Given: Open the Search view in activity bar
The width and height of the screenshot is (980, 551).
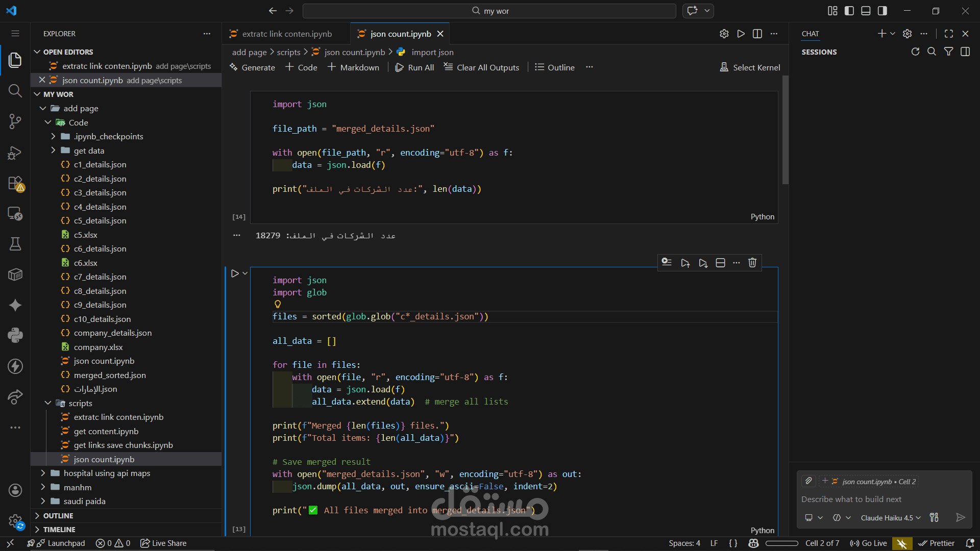Looking at the screenshot, I should coord(15,91).
